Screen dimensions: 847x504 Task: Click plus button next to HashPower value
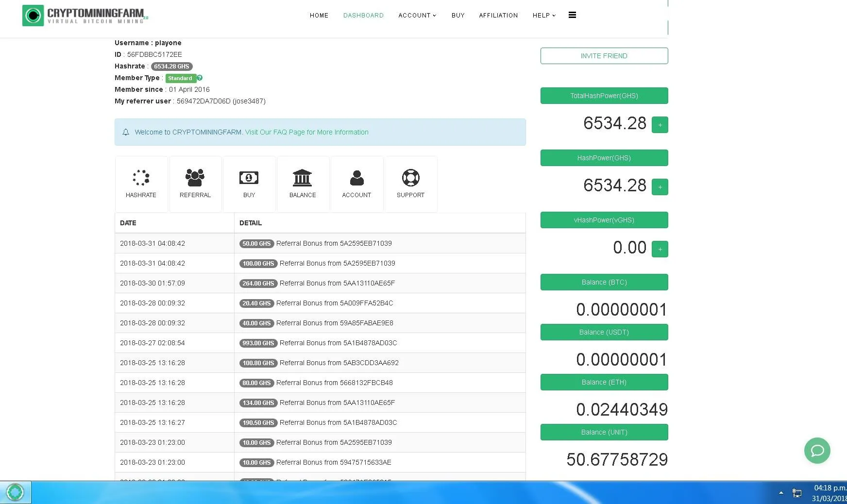[x=660, y=187]
